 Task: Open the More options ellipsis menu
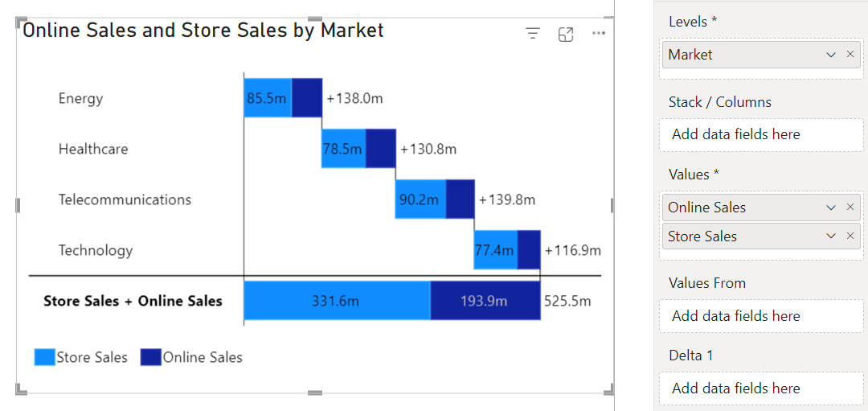click(598, 34)
